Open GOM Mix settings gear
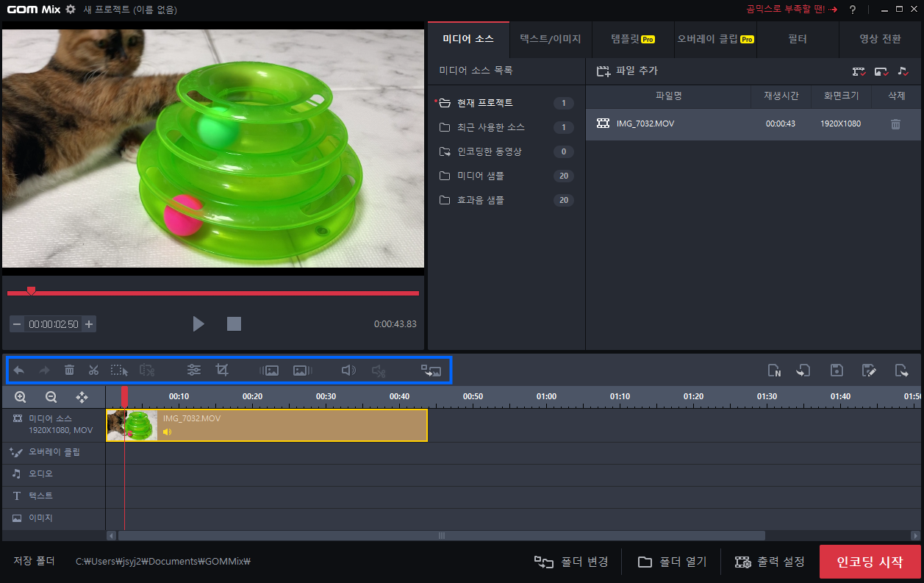 tap(71, 9)
